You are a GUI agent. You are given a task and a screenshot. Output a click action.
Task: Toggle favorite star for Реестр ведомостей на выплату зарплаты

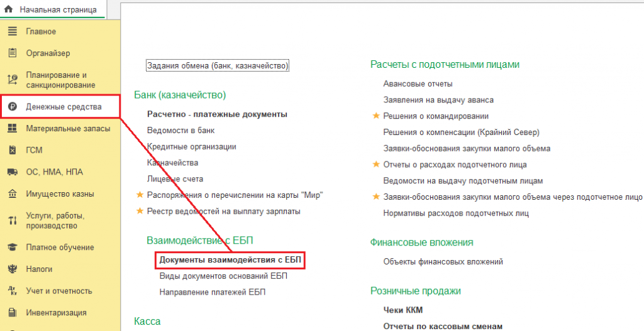140,211
